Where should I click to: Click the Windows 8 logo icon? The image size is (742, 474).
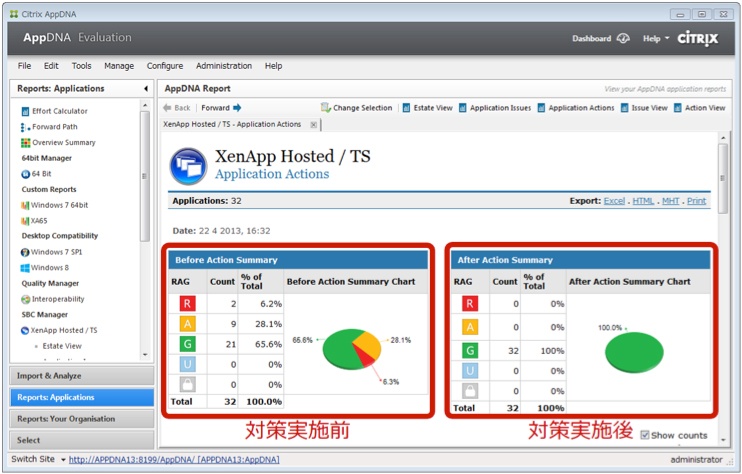pyautogui.click(x=25, y=268)
